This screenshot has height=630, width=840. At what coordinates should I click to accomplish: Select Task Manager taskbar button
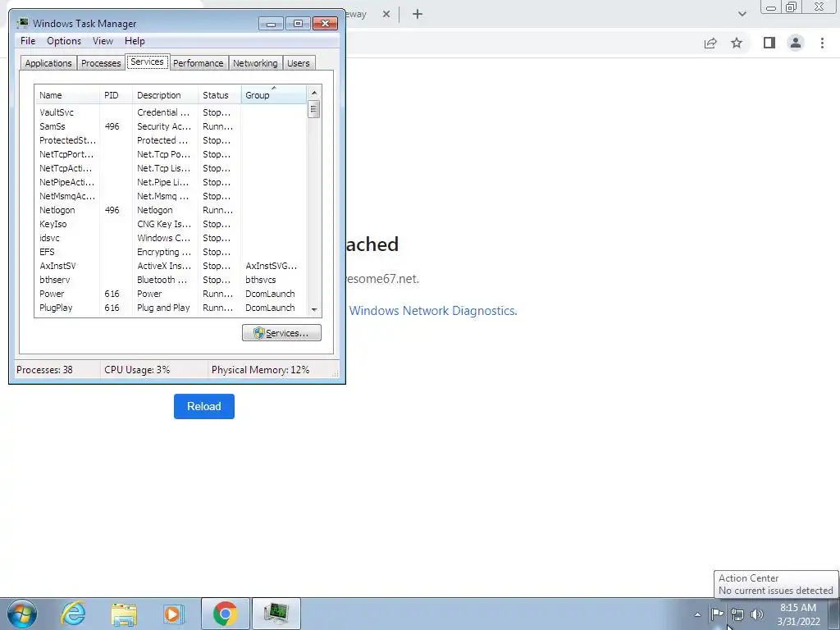tap(276, 614)
